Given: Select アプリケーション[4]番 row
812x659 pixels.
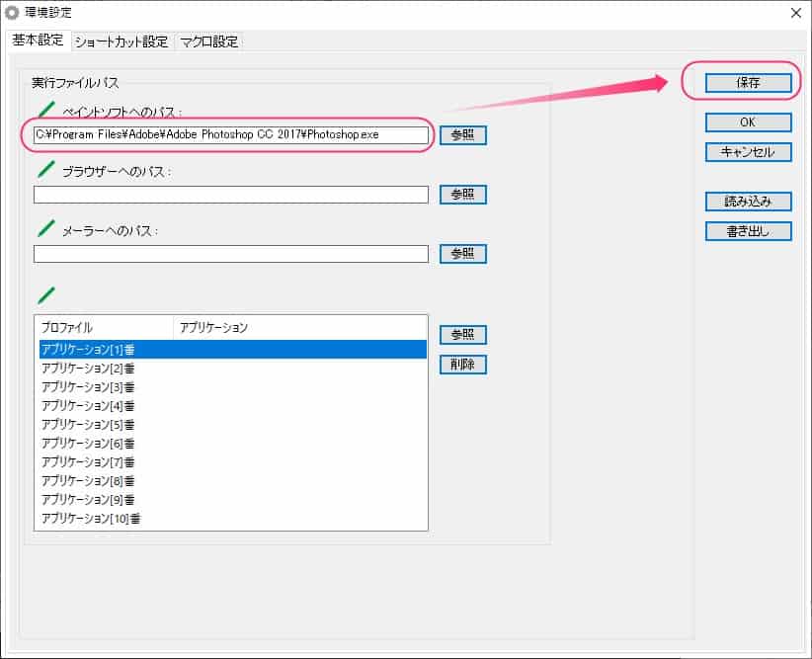Looking at the screenshot, I should click(232, 406).
